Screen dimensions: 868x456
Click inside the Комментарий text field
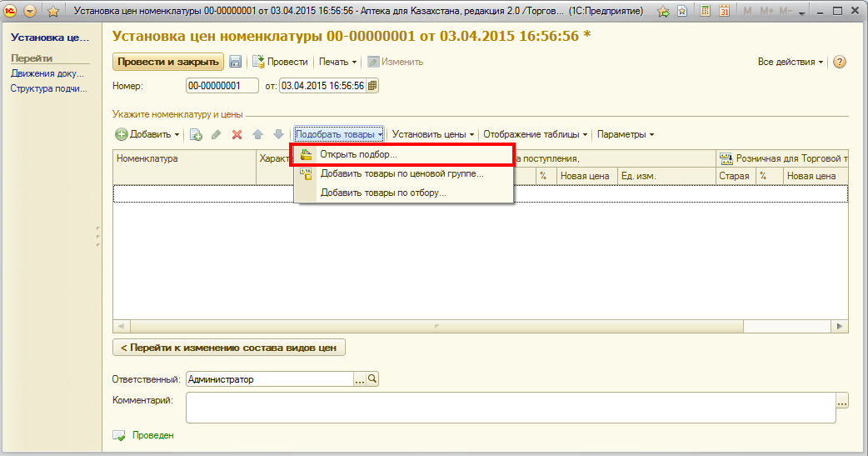[x=510, y=408]
